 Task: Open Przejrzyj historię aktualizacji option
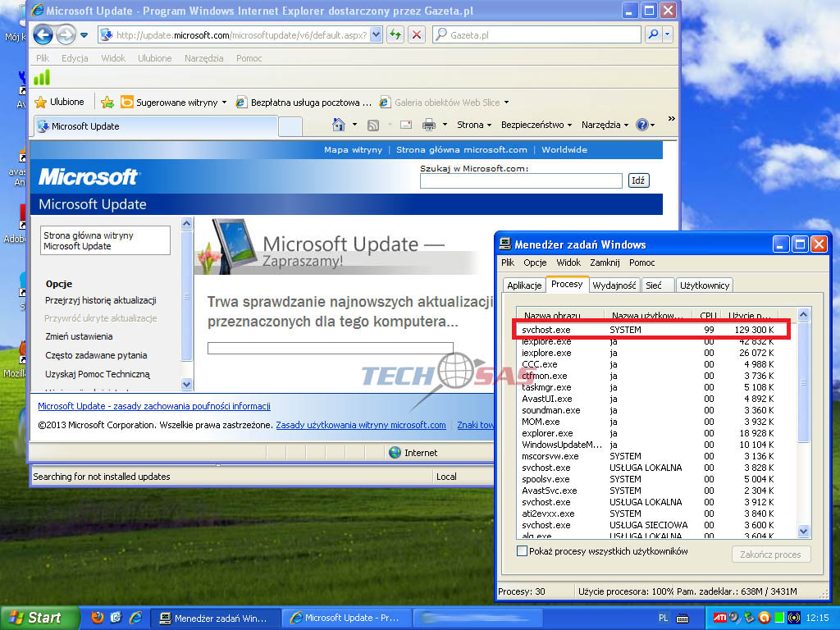click(101, 300)
